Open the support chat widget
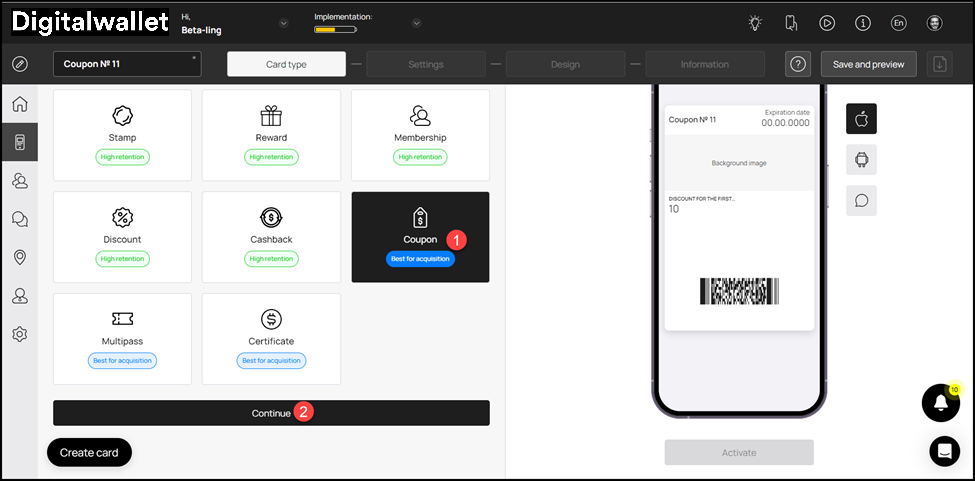Viewport: 975px width, 481px height. pyautogui.click(x=945, y=451)
